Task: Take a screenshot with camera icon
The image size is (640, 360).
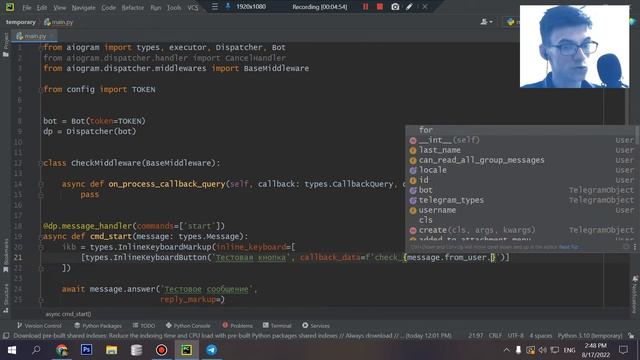Action: (395, 7)
